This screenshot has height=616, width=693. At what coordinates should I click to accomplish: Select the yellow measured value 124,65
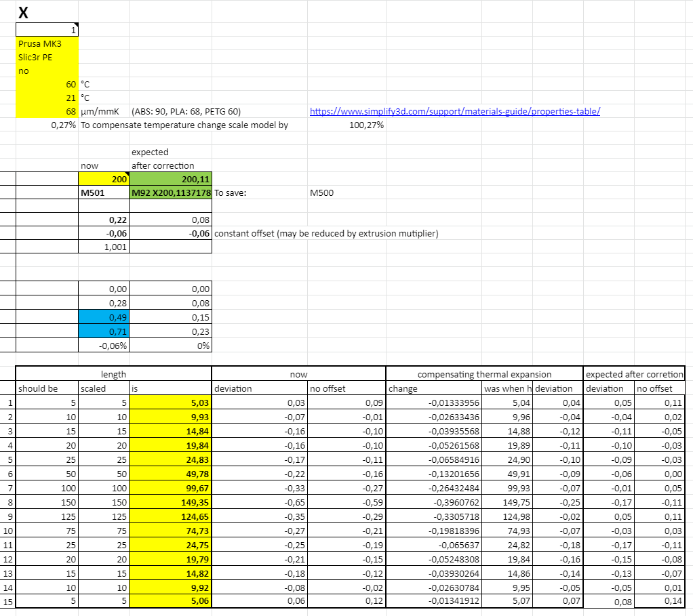171,516
